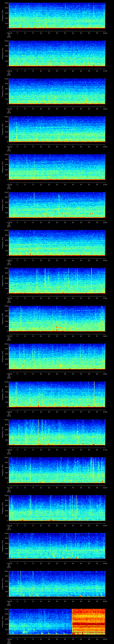This screenshot has height=644, width=114.
Task: Open the spectrogram panel starting at 7:35:00
Action: (x=57, y=243)
